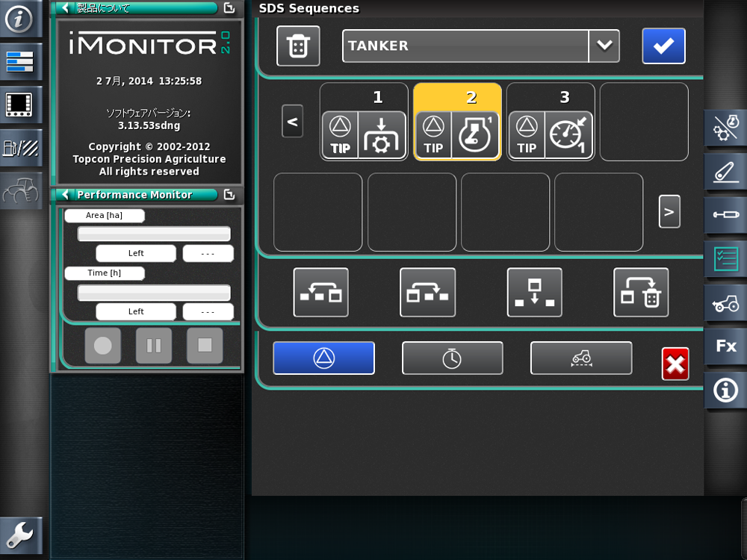
Task: Open the Fx functions button
Action: [x=725, y=346]
